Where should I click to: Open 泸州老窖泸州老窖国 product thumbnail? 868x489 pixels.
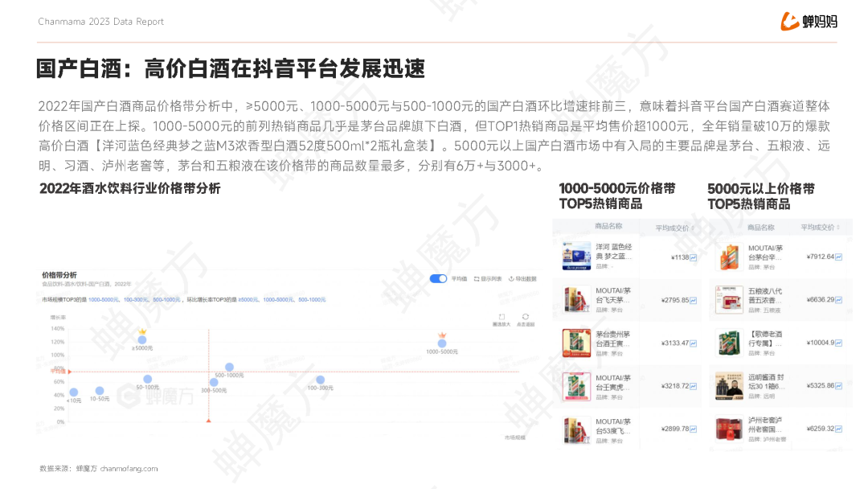click(728, 429)
